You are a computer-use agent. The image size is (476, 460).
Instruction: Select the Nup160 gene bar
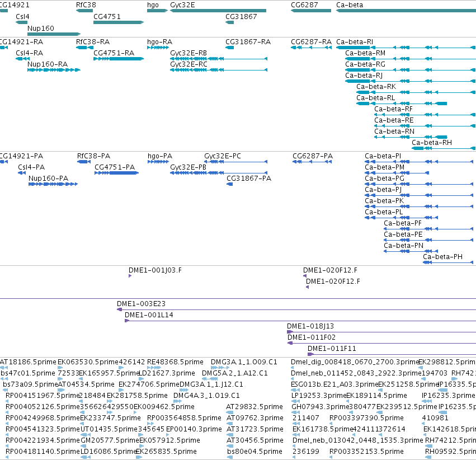point(54,34)
